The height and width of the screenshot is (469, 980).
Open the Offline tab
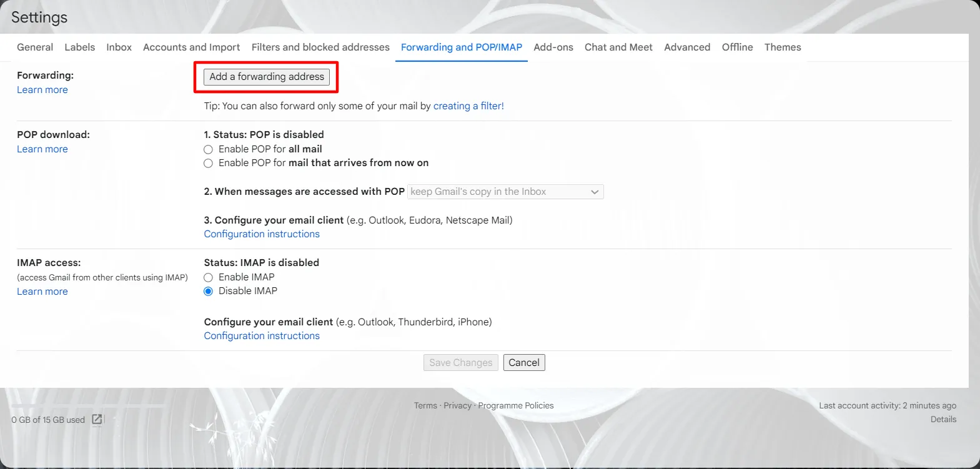(x=737, y=47)
